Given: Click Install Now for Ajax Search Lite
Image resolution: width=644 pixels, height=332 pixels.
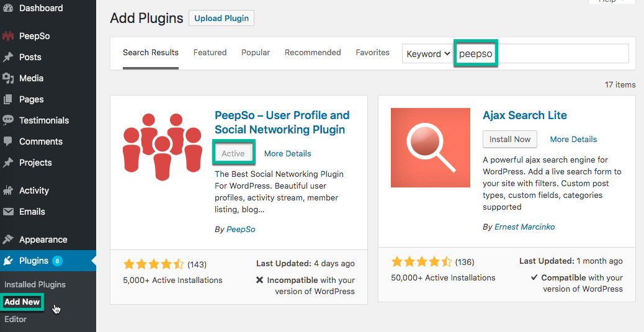Looking at the screenshot, I should 510,139.
